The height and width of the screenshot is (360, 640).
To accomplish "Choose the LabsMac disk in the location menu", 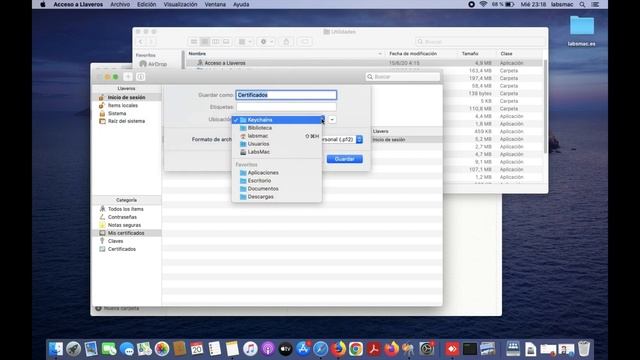I will click(x=277, y=152).
